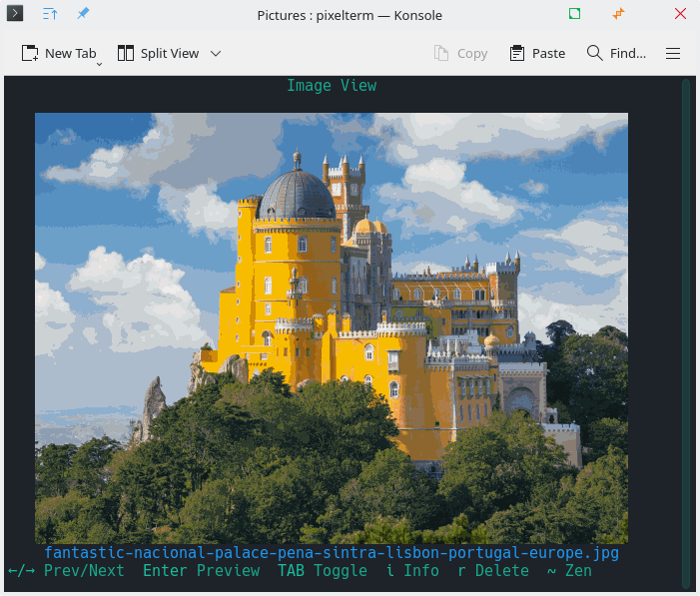This screenshot has width=700, height=596.
Task: Maximize the Konsole window
Action: click(574, 14)
